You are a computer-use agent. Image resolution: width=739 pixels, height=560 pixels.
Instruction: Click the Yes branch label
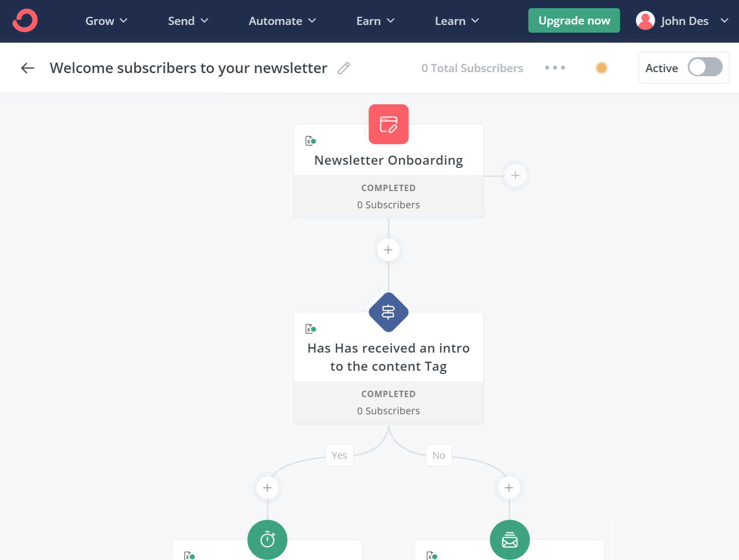click(x=339, y=455)
